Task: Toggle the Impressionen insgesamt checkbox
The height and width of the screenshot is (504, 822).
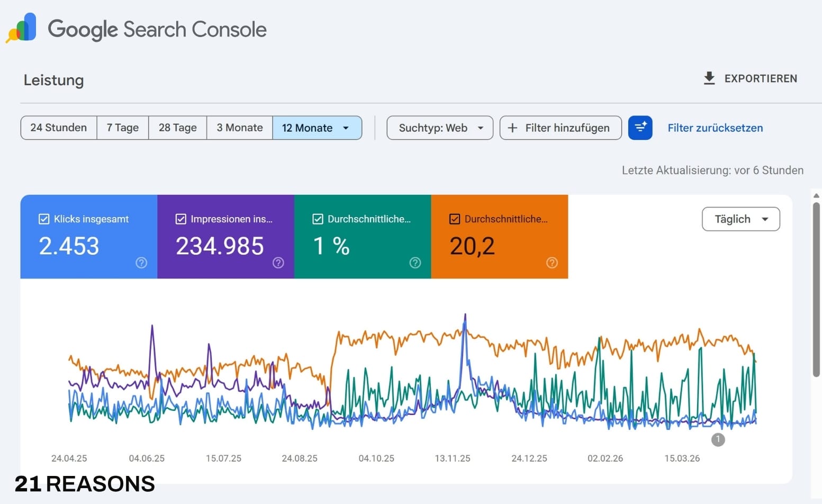Action: coord(181,219)
